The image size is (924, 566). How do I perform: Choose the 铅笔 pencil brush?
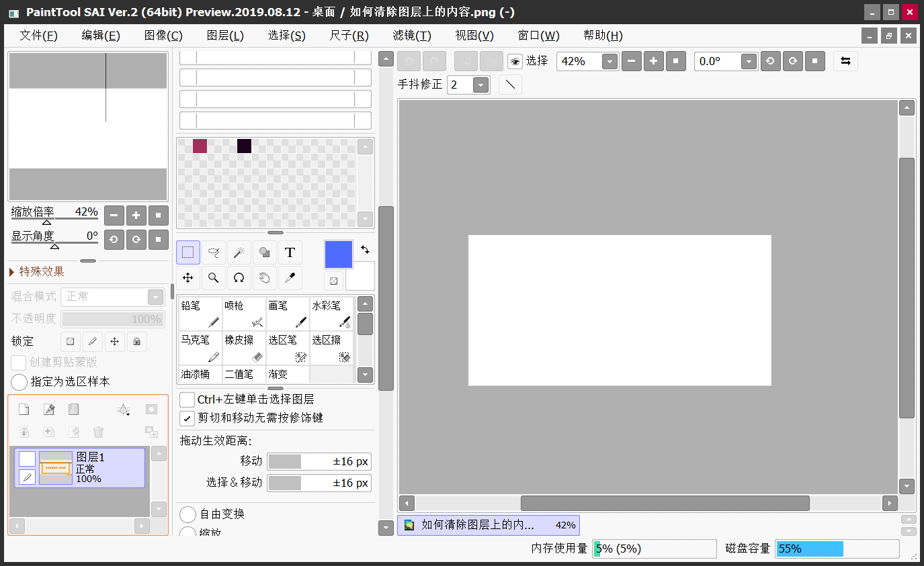pos(200,314)
